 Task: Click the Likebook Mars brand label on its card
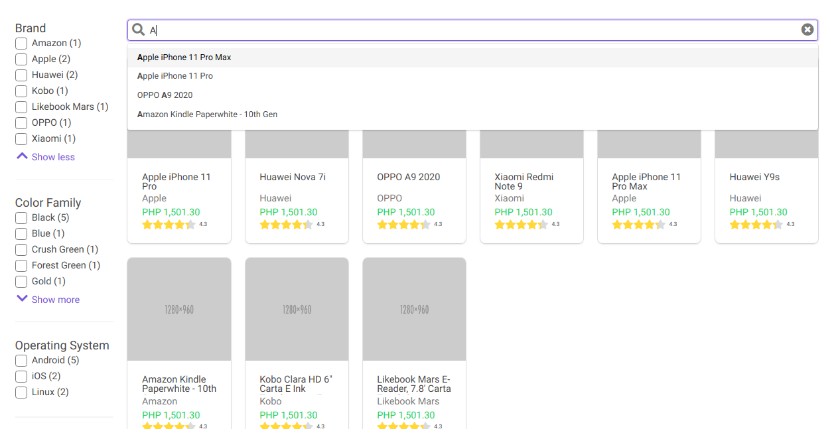coord(408,401)
